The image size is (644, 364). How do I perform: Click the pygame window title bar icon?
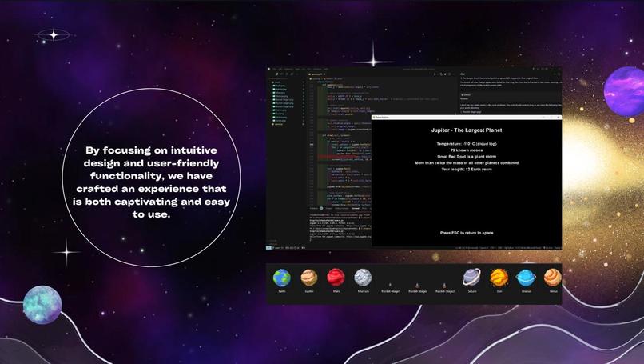click(374, 118)
